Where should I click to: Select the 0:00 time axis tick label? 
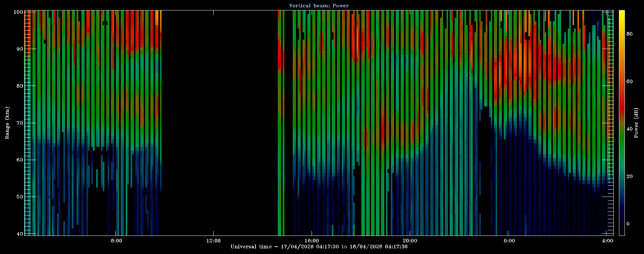point(509,241)
